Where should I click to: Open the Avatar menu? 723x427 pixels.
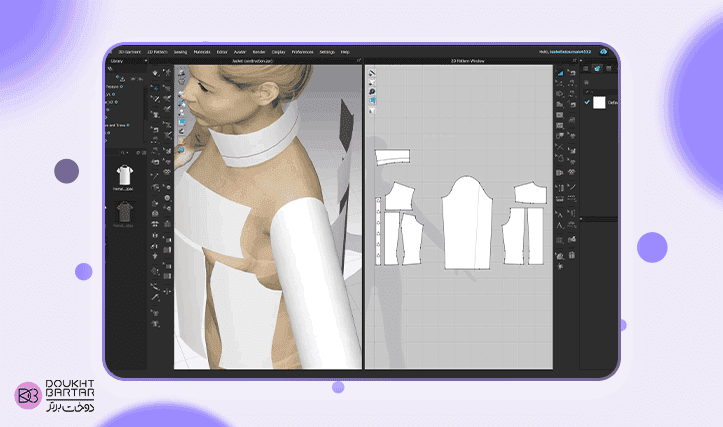(x=240, y=52)
